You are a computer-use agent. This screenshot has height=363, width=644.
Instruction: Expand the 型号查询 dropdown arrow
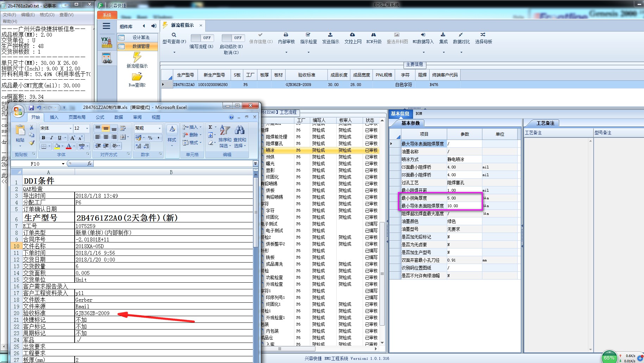(174, 53)
